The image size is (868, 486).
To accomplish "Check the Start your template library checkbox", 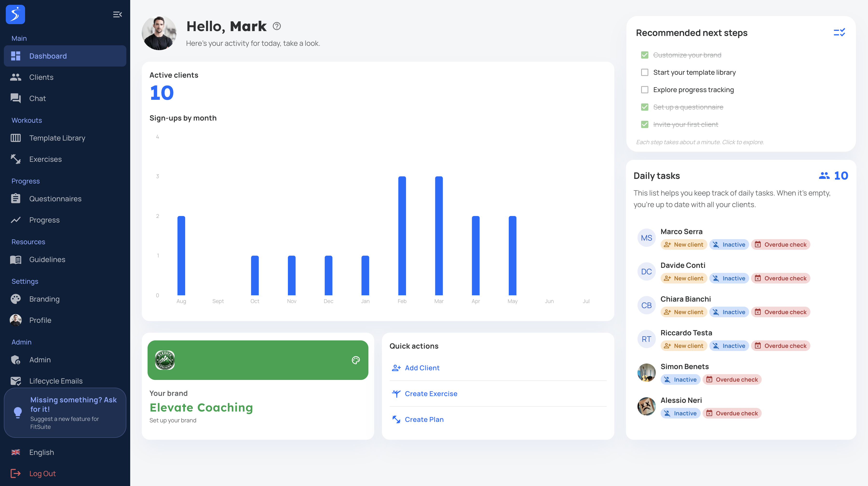I will (x=644, y=72).
